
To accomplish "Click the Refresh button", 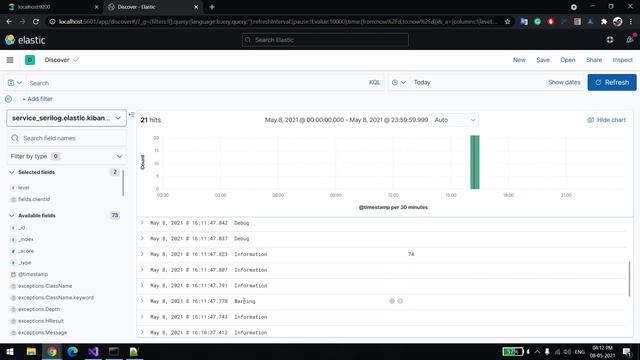I will point(612,82).
